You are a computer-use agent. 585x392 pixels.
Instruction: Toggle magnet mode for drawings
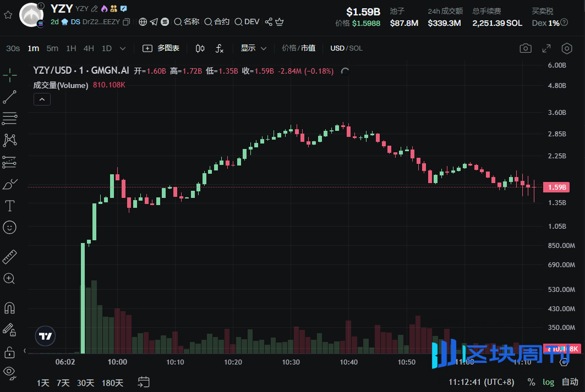coord(10,308)
